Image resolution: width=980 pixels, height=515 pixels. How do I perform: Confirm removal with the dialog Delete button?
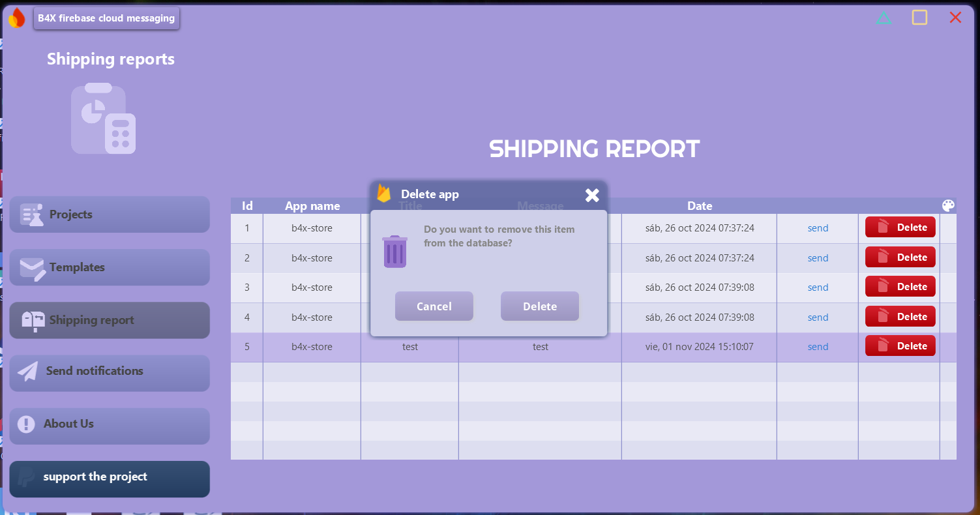tap(540, 306)
